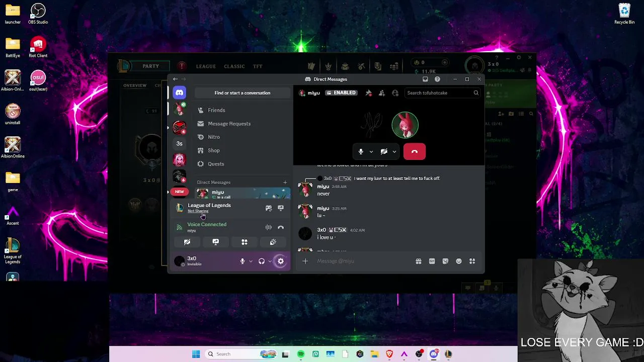The width and height of the screenshot is (644, 362).
Task: Open Message Requests
Action: (x=242, y=124)
